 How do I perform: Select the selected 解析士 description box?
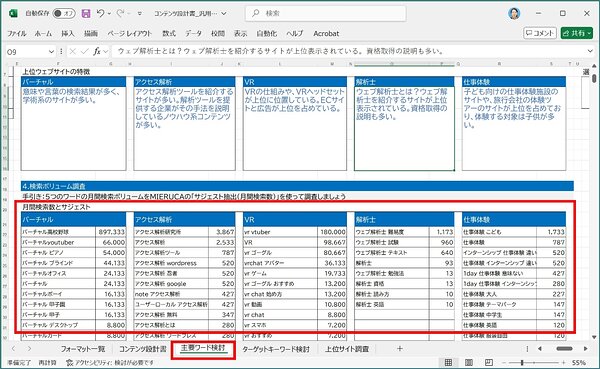coord(404,129)
